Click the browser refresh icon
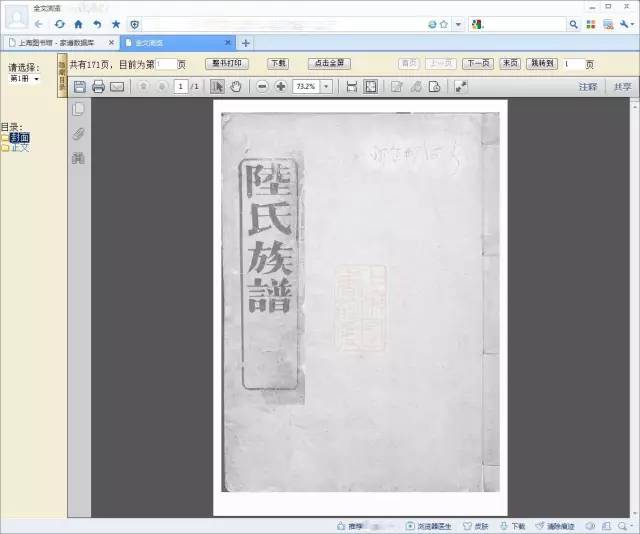The height and width of the screenshot is (534, 640). click(x=60, y=24)
